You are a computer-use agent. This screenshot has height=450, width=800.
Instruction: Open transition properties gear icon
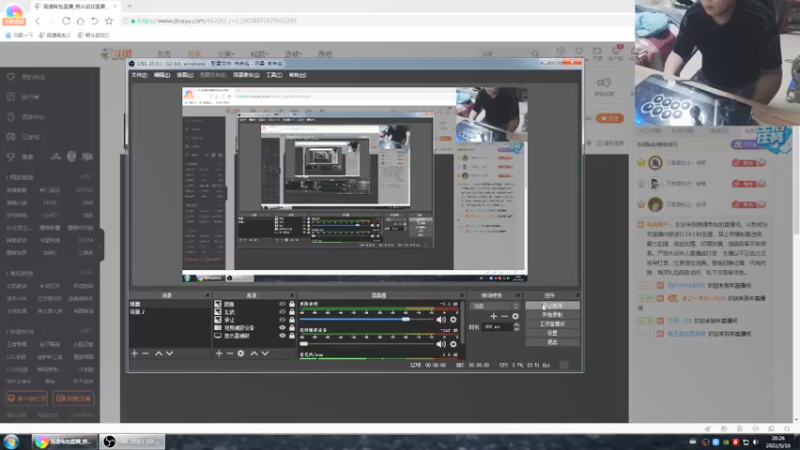click(x=515, y=316)
